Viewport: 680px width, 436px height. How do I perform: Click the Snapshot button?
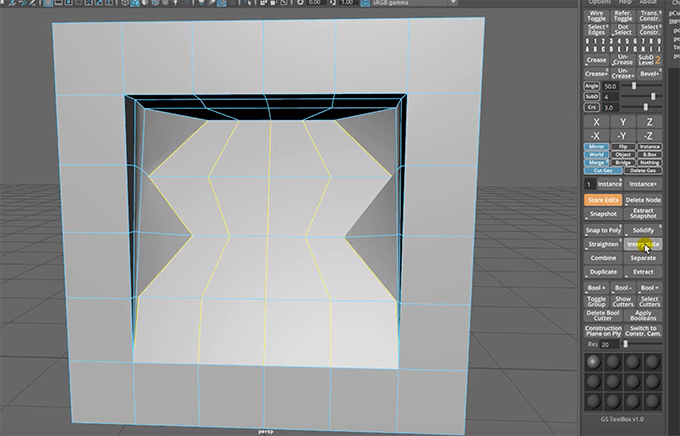point(603,213)
